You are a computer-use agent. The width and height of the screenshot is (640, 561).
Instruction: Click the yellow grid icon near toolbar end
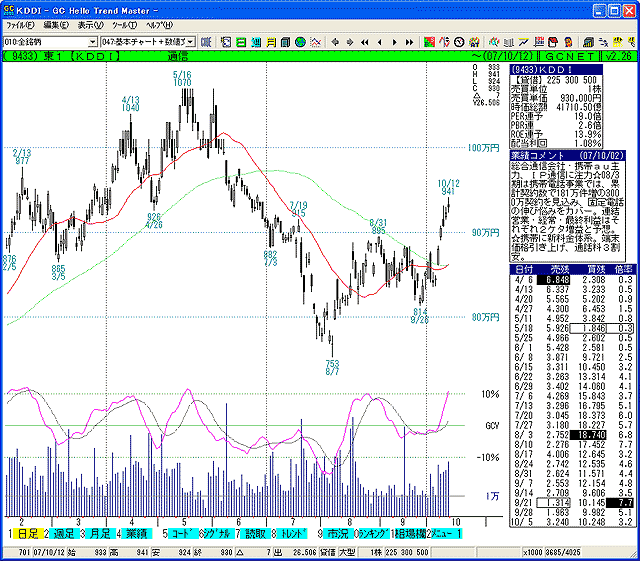coord(618,42)
